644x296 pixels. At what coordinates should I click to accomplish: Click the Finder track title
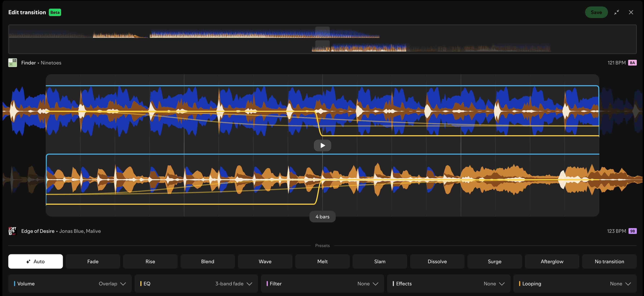28,63
